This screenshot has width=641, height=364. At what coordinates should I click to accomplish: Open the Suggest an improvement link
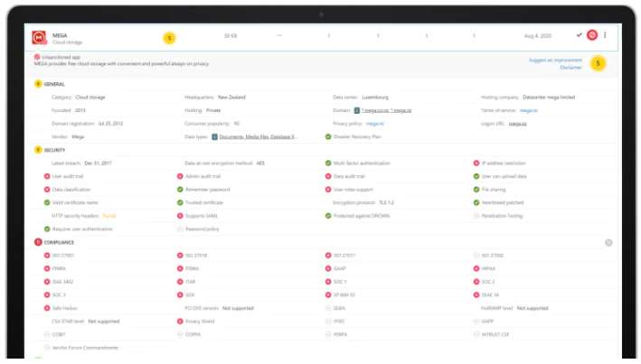(555, 60)
